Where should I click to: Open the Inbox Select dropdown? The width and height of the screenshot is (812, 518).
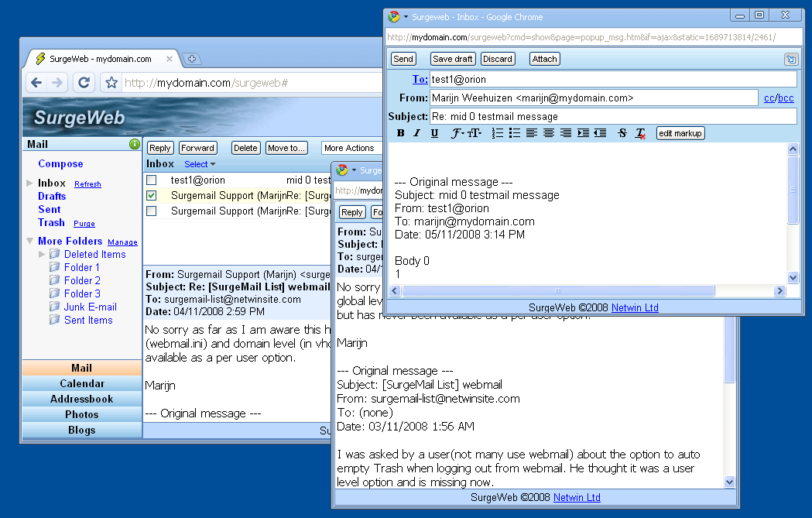tap(200, 164)
